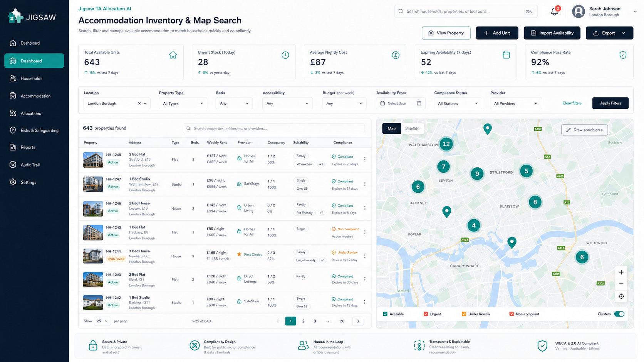The height and width of the screenshot is (362, 644).
Task: Click the next page arrow
Action: point(358,321)
